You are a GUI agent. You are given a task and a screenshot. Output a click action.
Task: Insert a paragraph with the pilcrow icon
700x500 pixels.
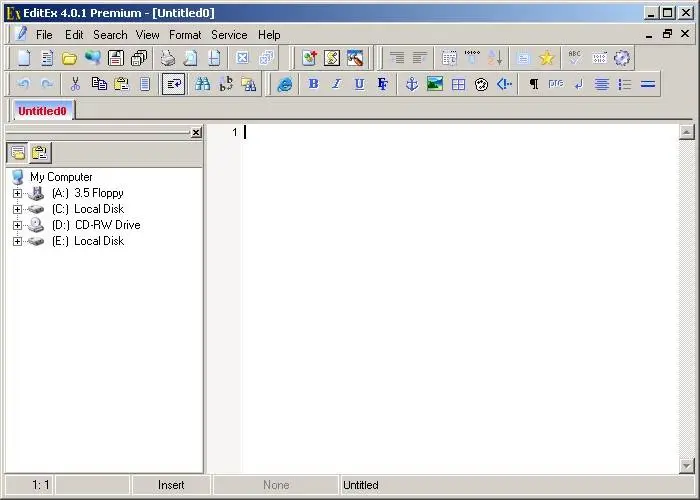point(533,84)
